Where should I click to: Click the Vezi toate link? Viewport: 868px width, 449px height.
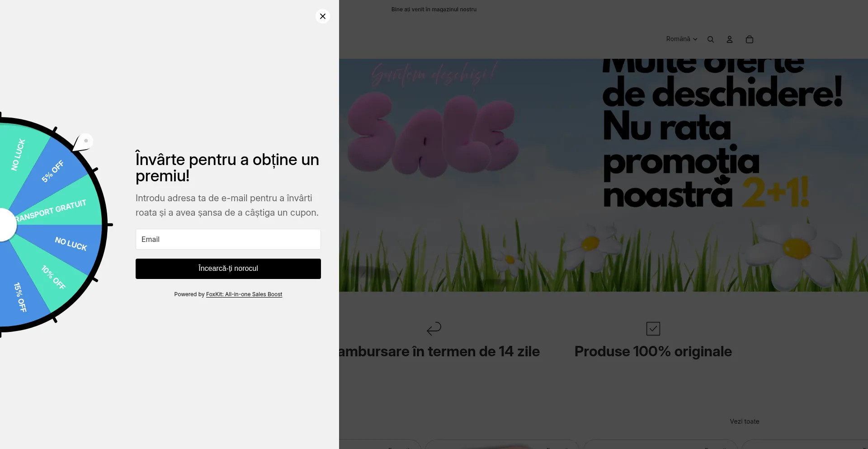[745, 421]
